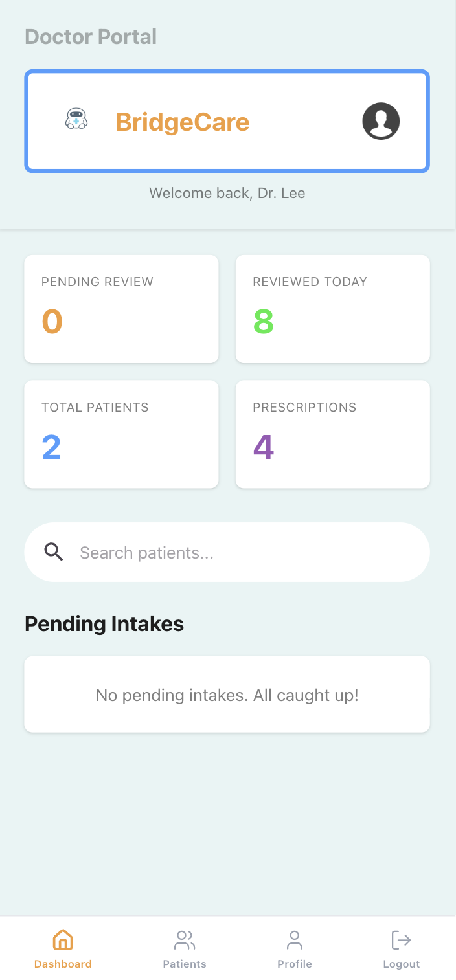Click the Doctor Portal header text
The height and width of the screenshot is (980, 456).
pos(91,37)
